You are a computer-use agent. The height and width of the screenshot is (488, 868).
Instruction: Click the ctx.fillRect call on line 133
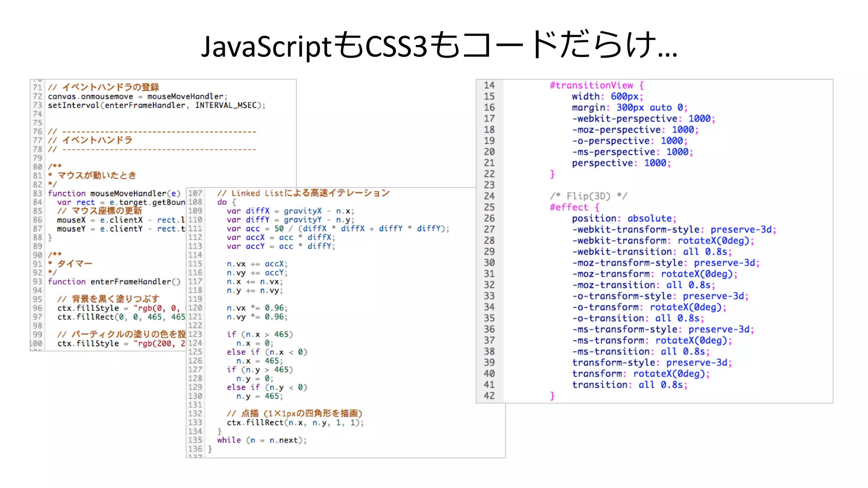tap(295, 422)
